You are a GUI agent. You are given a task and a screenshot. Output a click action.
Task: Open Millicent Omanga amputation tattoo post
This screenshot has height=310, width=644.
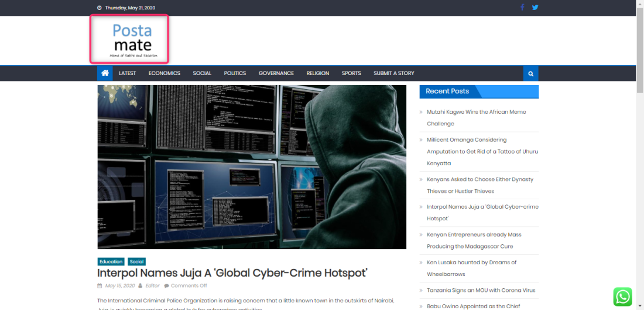coord(482,151)
